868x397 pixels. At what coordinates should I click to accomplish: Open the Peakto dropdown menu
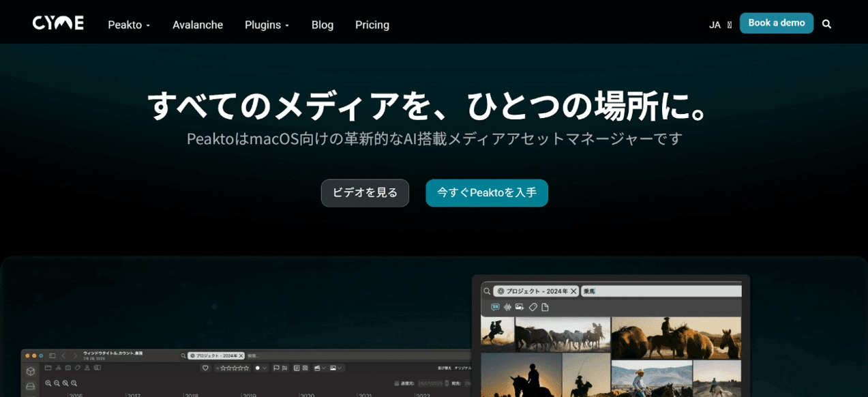tap(129, 25)
